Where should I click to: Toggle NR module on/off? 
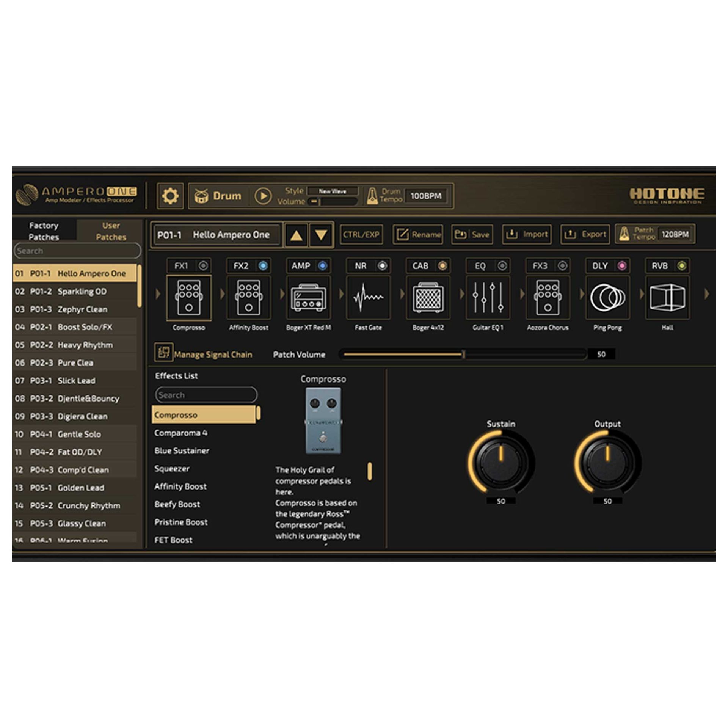pos(383,266)
